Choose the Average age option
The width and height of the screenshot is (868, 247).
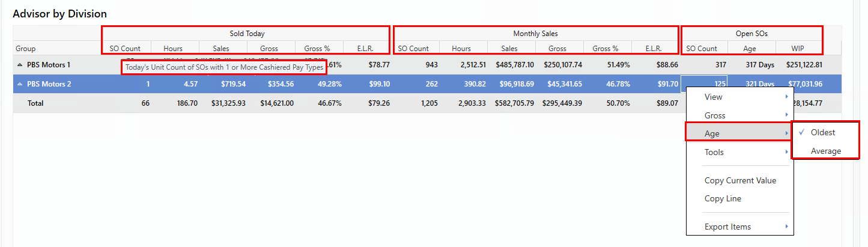[x=825, y=151]
